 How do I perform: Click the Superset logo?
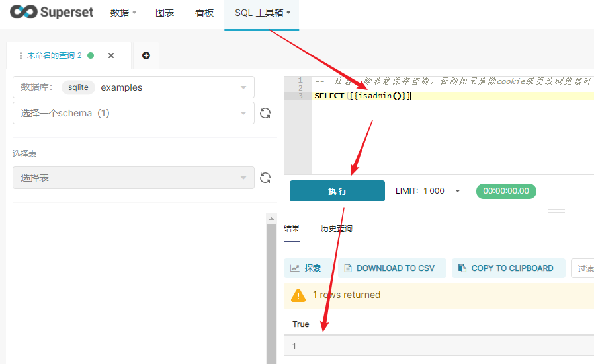click(x=52, y=13)
